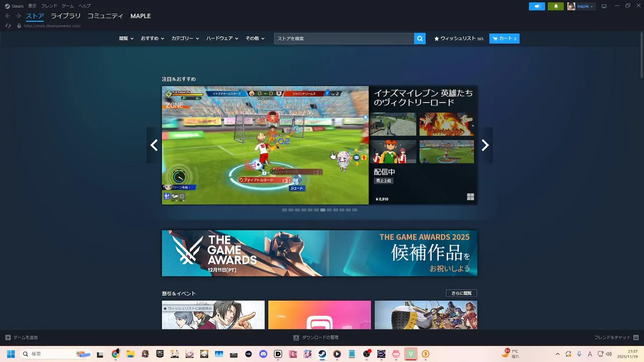Viewport: 644px width, 362px height.
Task: Go forward with the right arrow
Action: (x=18, y=16)
